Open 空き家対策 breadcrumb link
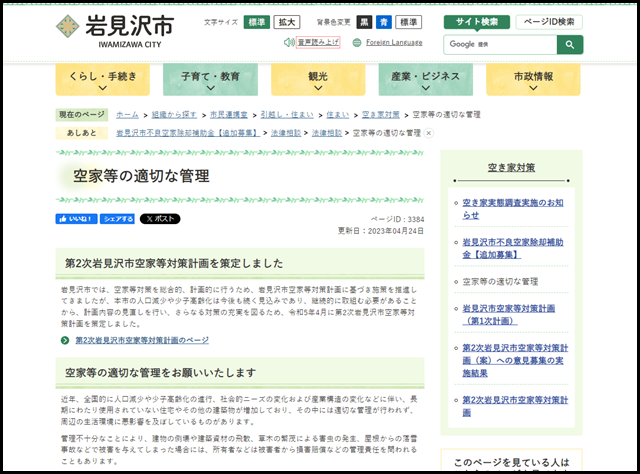Screen dimensions: 640x474 380,115
